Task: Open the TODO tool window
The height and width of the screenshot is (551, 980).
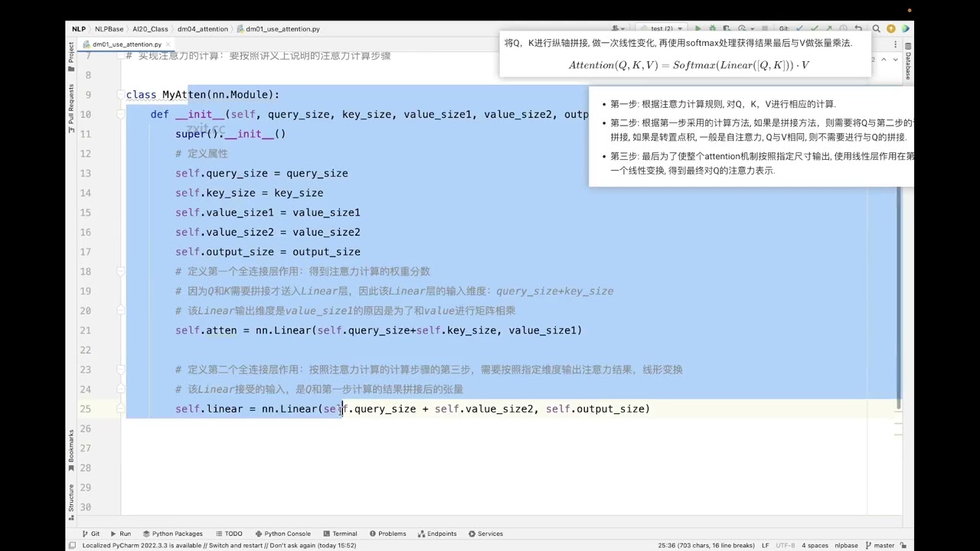Action: (x=229, y=533)
